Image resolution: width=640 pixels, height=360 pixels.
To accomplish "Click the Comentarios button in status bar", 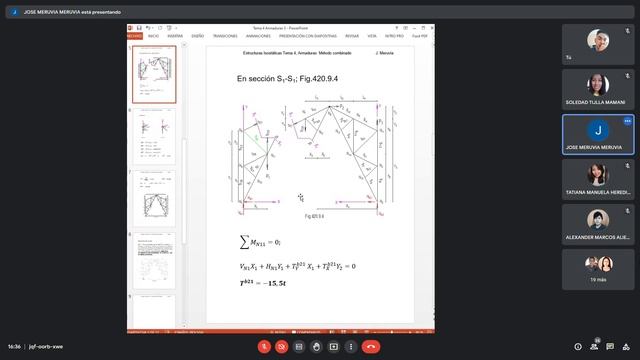I will click(x=307, y=332).
